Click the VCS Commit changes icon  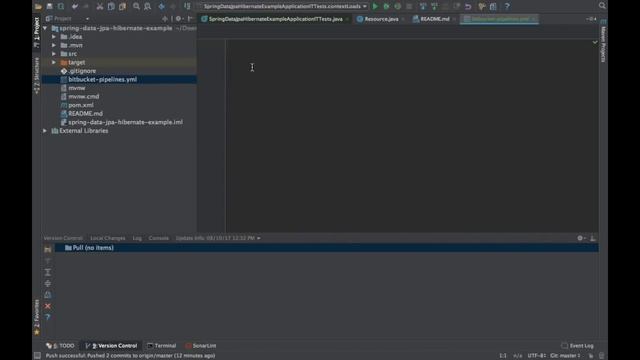434,6
